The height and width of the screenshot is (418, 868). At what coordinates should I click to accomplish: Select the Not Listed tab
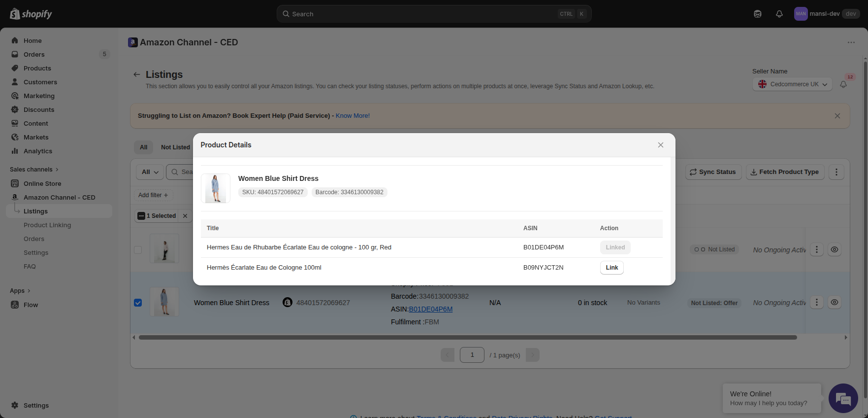coord(175,147)
